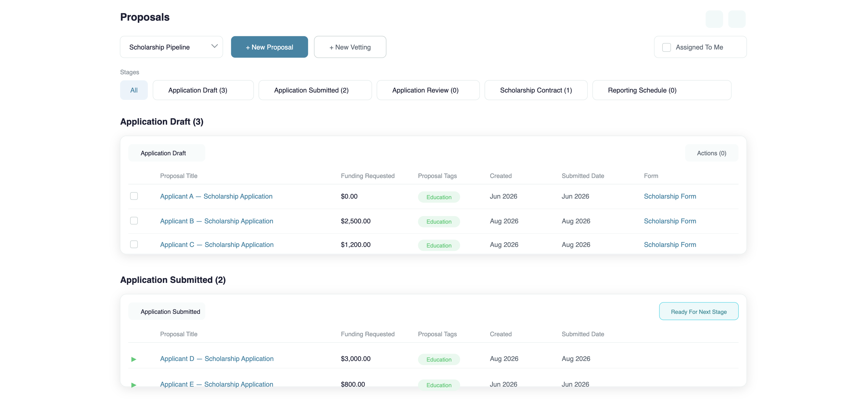Filter by Application Submitted (2) stage
Viewport: 868px width, 409px height.
[315, 90]
